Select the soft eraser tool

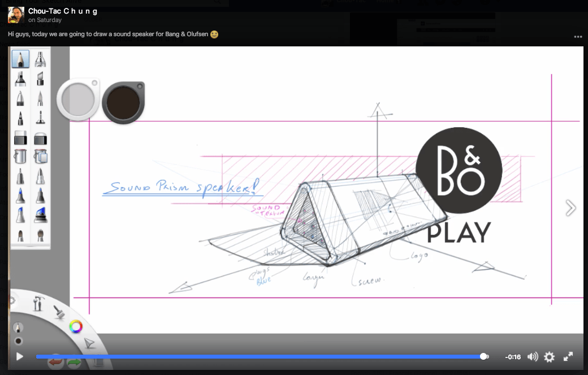pyautogui.click(x=40, y=138)
